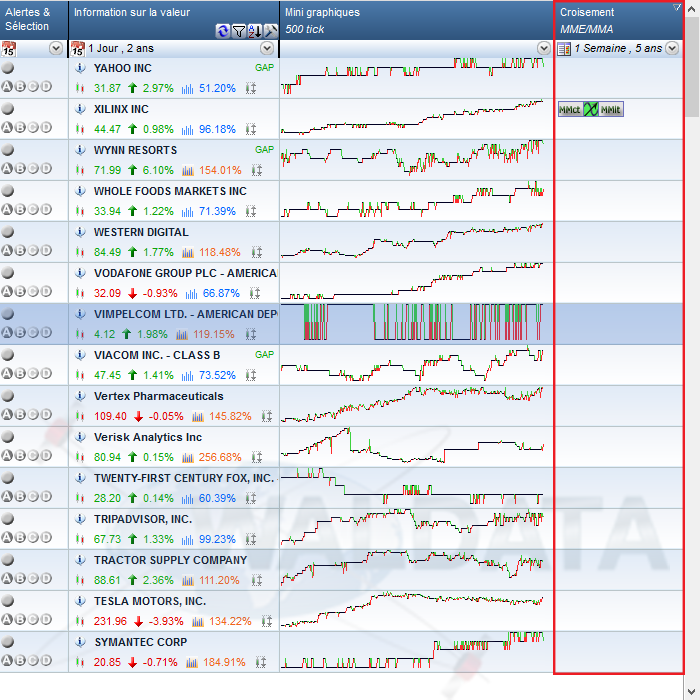
Task: Click range icon at end of TRIPADVISOR row
Action: click(251, 539)
